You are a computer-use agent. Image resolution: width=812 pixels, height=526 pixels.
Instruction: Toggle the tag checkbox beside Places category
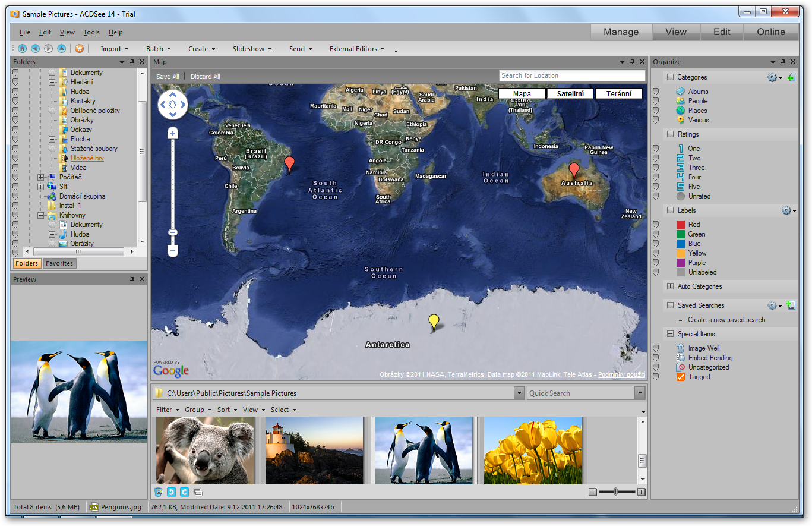coord(656,111)
